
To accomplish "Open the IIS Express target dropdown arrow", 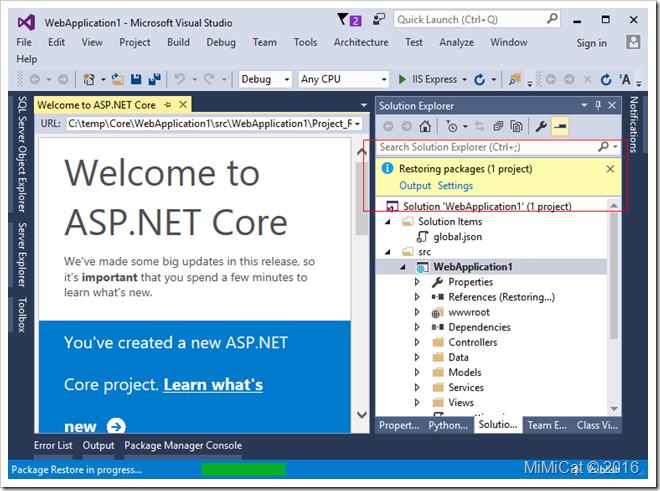I will pos(464,79).
